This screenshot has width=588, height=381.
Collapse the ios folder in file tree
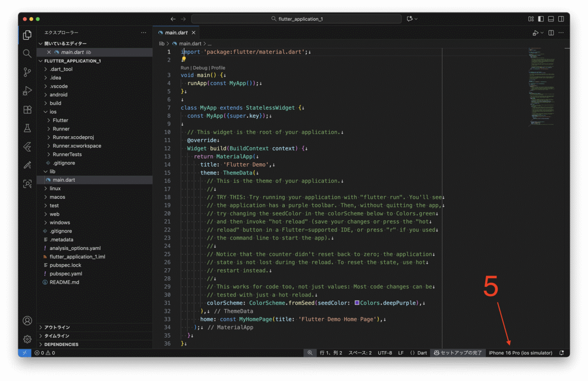tap(53, 111)
